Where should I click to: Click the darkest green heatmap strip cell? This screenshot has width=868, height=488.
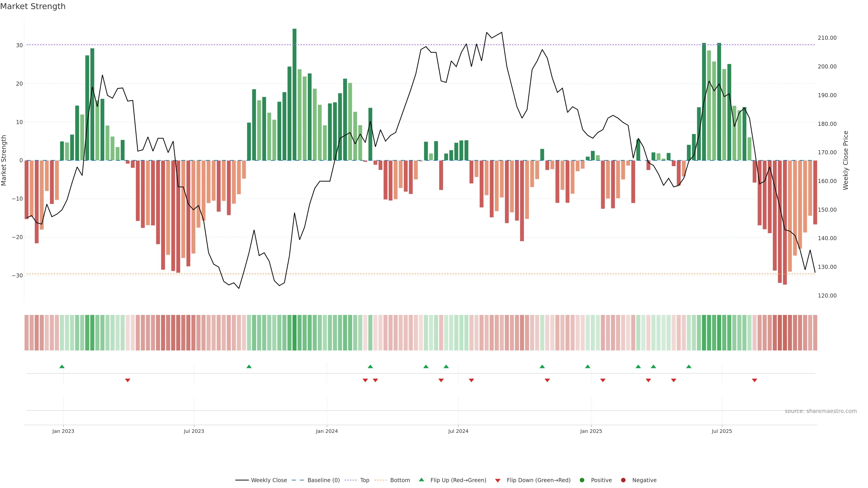tap(295, 333)
